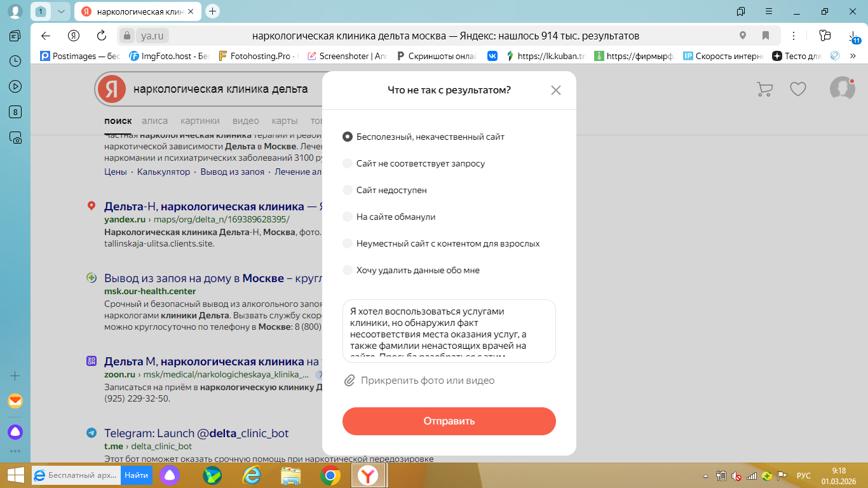Open the Screenshoter bookmark
Image resolution: width=868 pixels, height=488 pixels.
(x=347, y=56)
